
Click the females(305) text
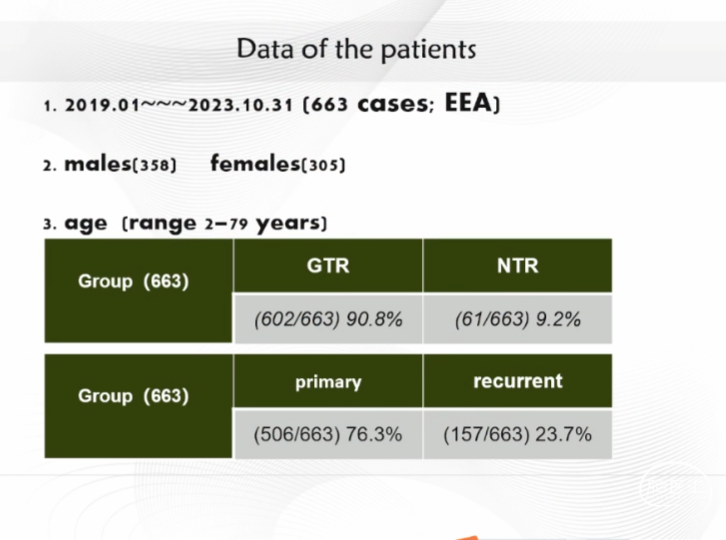(x=278, y=164)
